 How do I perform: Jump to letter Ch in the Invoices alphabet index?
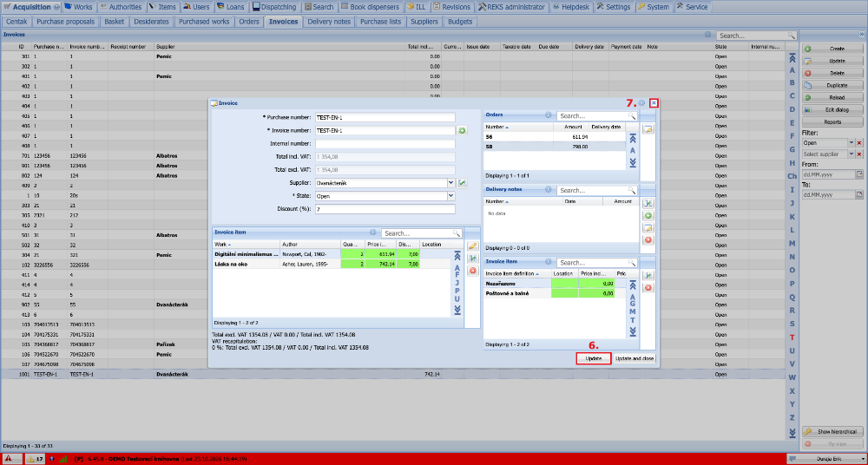point(792,176)
